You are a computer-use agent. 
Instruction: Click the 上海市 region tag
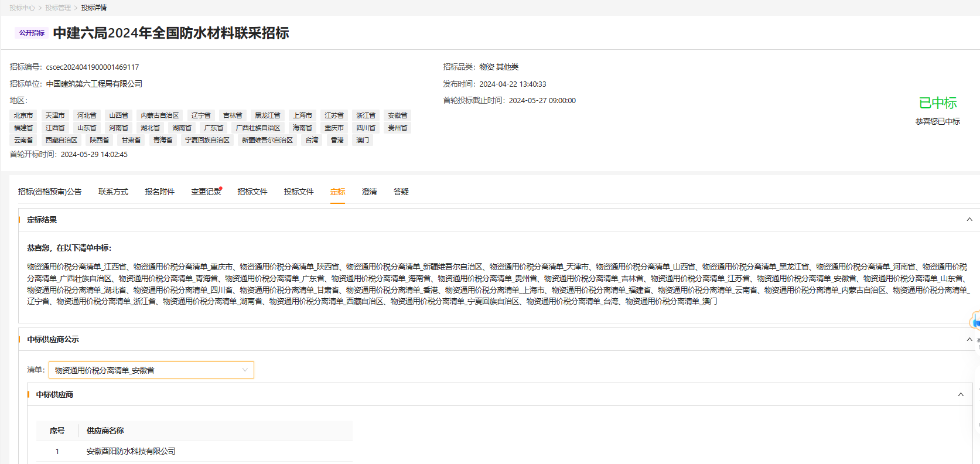[x=303, y=115]
